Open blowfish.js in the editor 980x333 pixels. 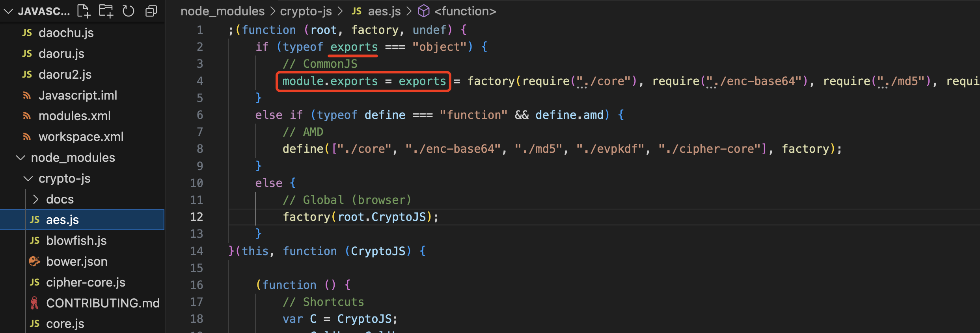76,240
